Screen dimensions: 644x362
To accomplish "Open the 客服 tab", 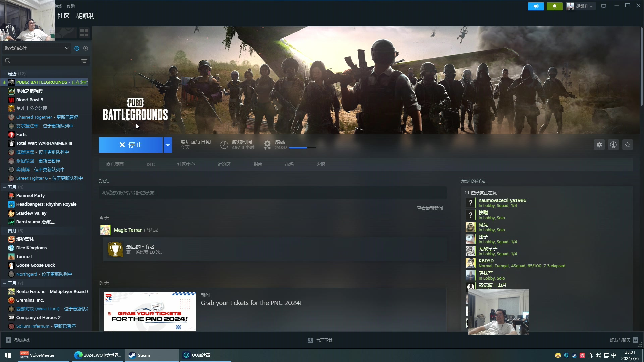I will (321, 165).
